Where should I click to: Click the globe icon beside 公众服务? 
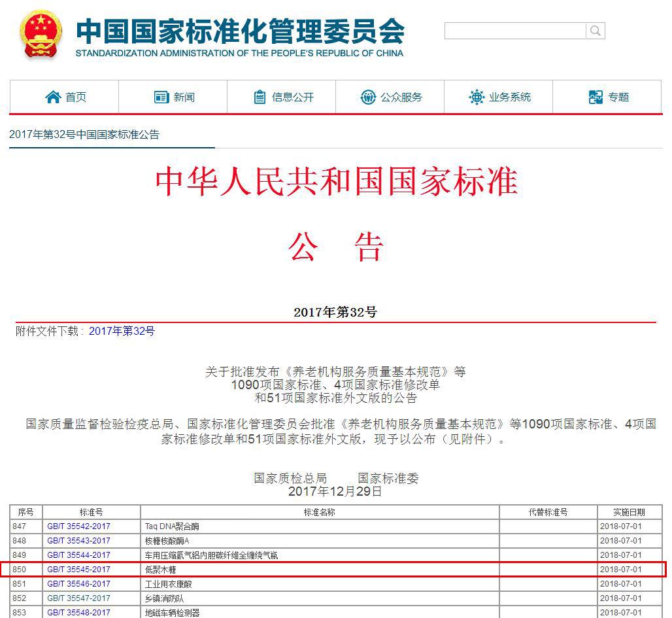368,96
